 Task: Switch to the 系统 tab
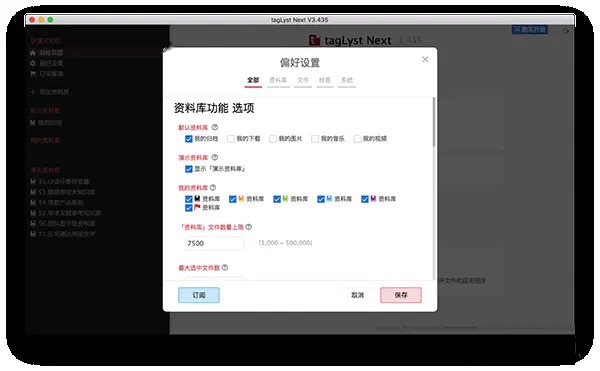coord(347,80)
